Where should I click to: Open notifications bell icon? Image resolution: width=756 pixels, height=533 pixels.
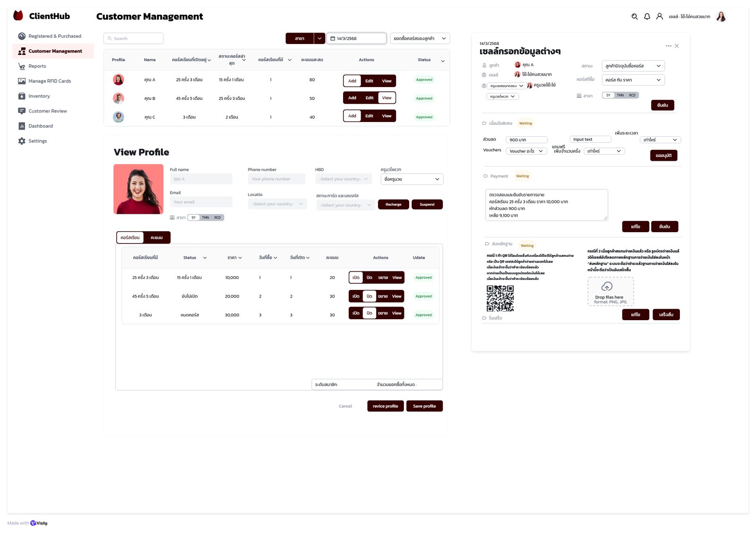pyautogui.click(x=647, y=17)
